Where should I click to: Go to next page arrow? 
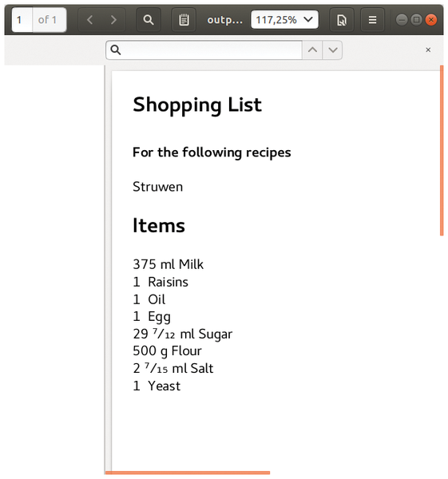click(113, 20)
